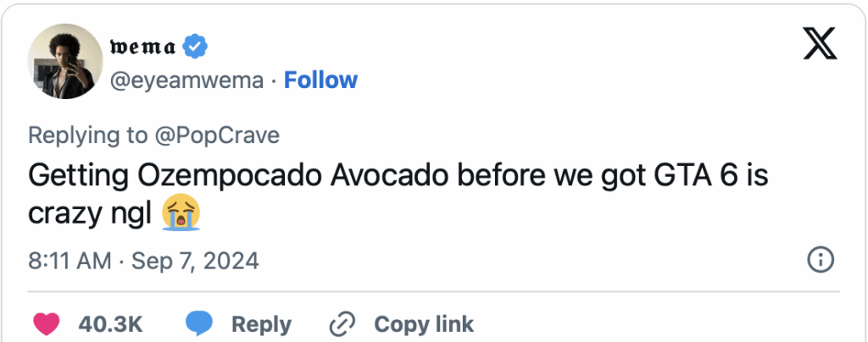Image resolution: width=868 pixels, height=342 pixels.
Task: Follow the @eyeamwema account
Action: [320, 80]
